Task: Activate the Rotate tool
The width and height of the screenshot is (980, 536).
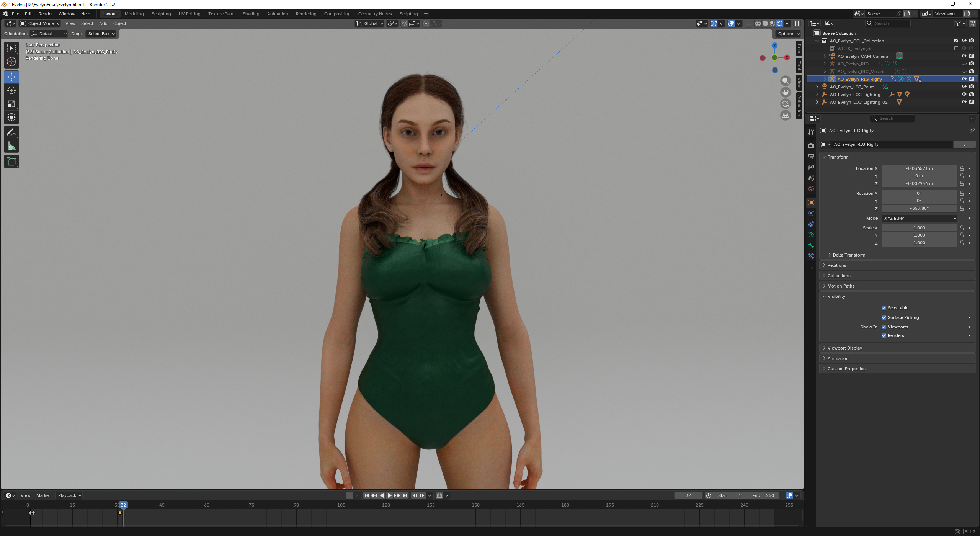Action: coord(11,90)
